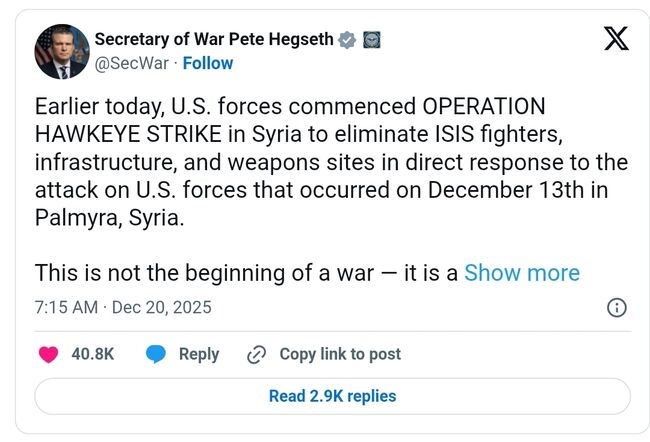
Task: Click the gray verified checkmark badge
Action: [347, 40]
